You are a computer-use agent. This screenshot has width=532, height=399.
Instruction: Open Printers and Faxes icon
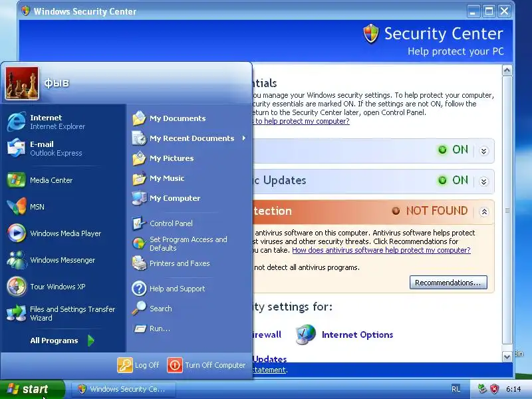(139, 263)
